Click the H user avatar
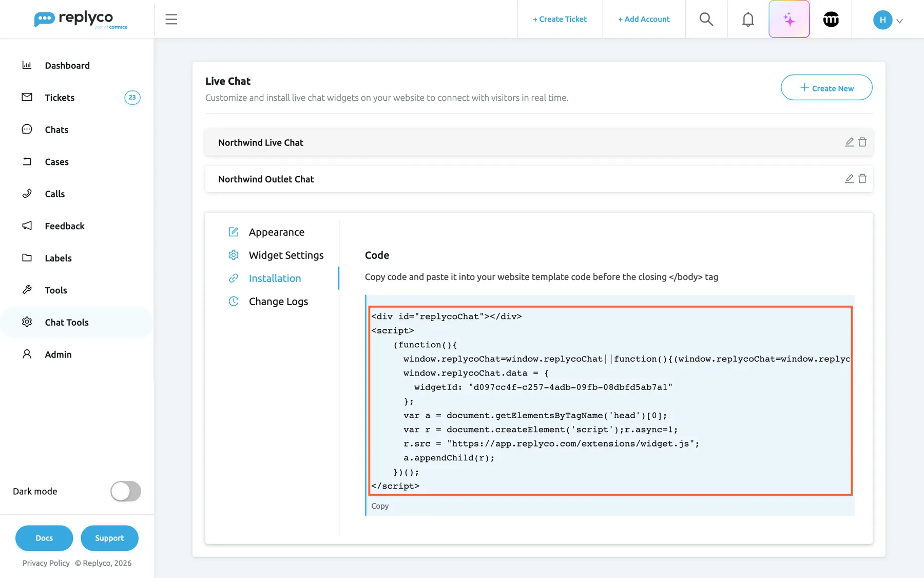This screenshot has height=578, width=924. [882, 20]
